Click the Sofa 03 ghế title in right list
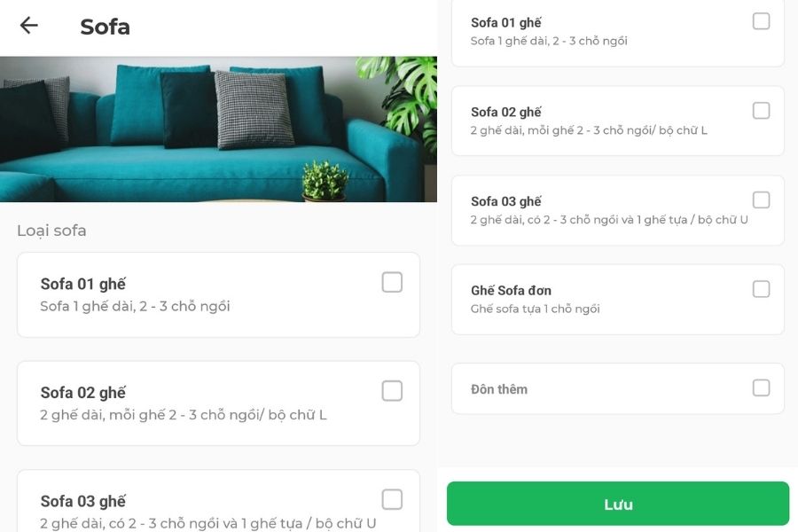This screenshot has width=798, height=532. point(505,201)
